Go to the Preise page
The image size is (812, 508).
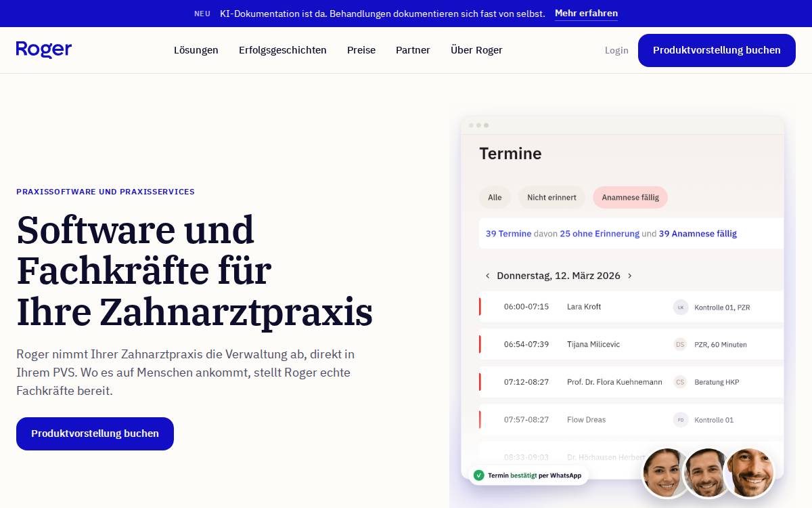pyautogui.click(x=361, y=50)
